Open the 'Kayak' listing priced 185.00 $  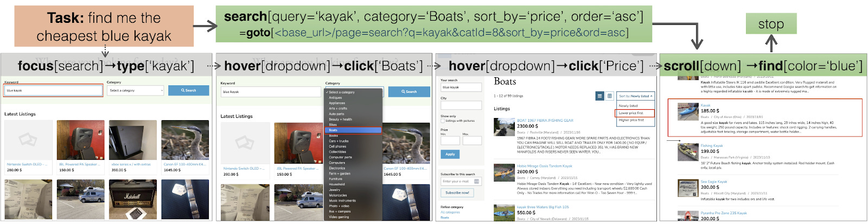(x=706, y=105)
